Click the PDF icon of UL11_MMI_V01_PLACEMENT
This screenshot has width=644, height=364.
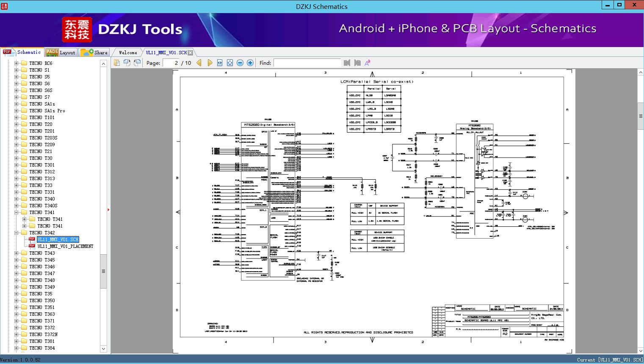tap(32, 246)
